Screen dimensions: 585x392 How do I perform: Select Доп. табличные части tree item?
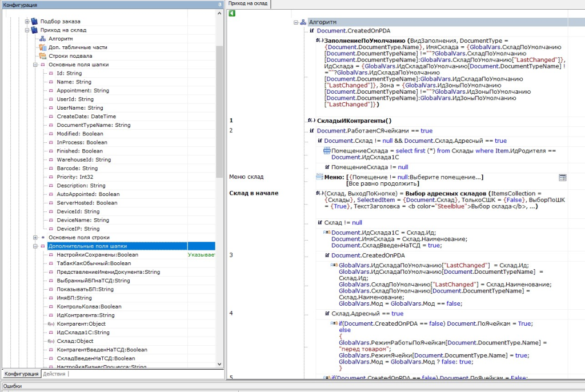tap(78, 47)
